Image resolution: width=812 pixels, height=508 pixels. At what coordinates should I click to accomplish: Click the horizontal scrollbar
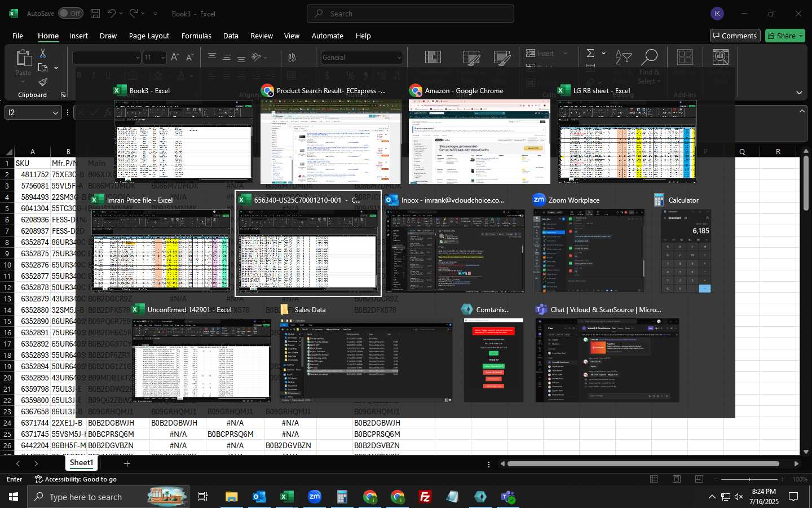coord(643,463)
